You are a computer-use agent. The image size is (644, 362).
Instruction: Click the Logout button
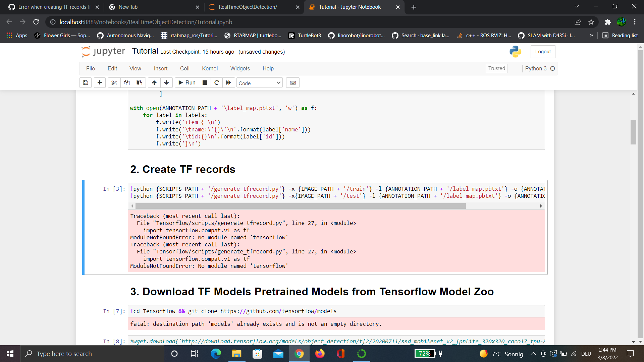click(543, 52)
